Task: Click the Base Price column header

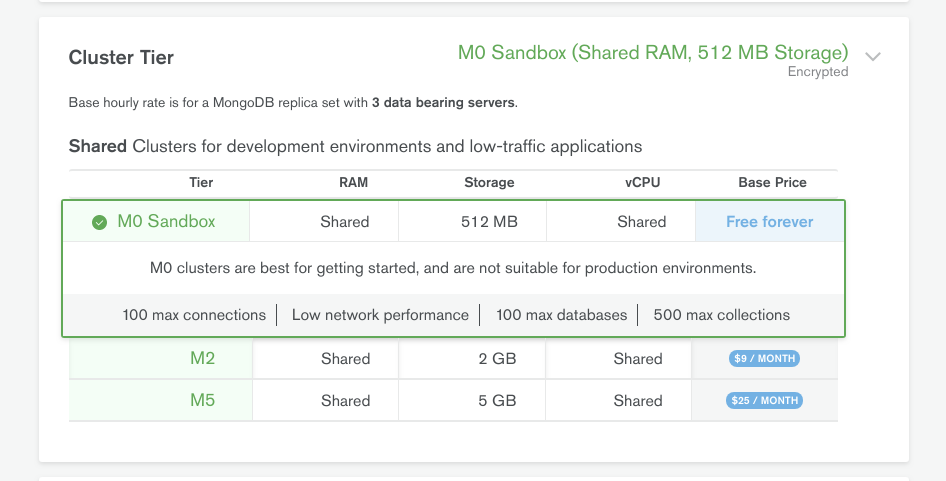Action: click(x=772, y=183)
